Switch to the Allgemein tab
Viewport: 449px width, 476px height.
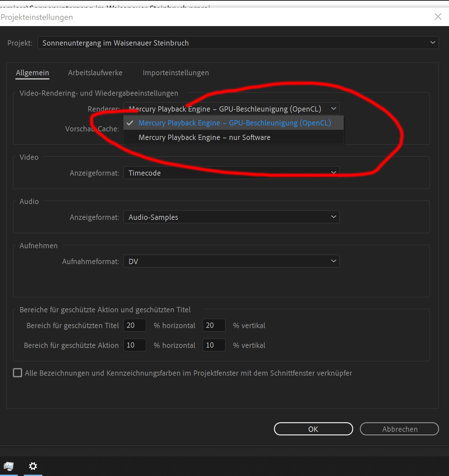coord(32,73)
